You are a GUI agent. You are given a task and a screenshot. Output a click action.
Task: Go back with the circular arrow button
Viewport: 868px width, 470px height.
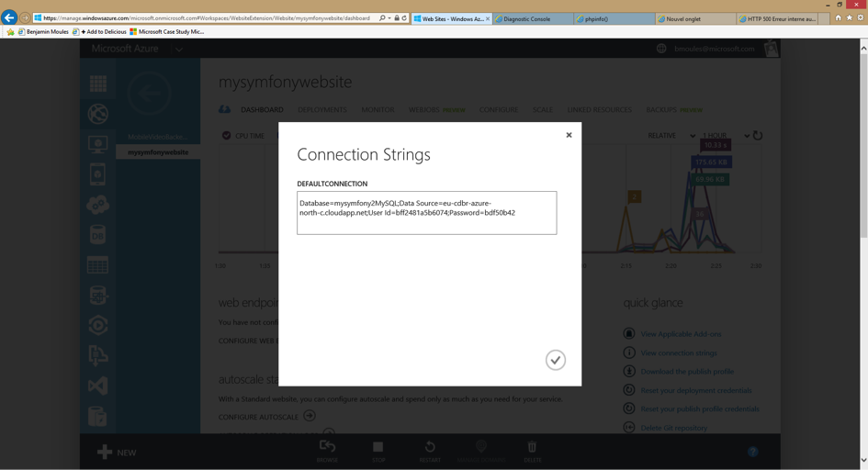point(149,94)
